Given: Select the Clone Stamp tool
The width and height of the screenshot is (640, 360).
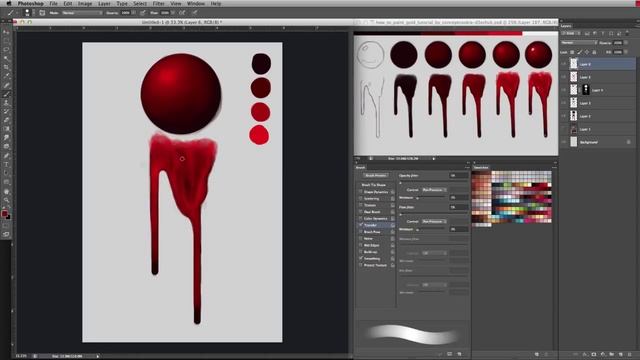Looking at the screenshot, I should click(x=6, y=102).
